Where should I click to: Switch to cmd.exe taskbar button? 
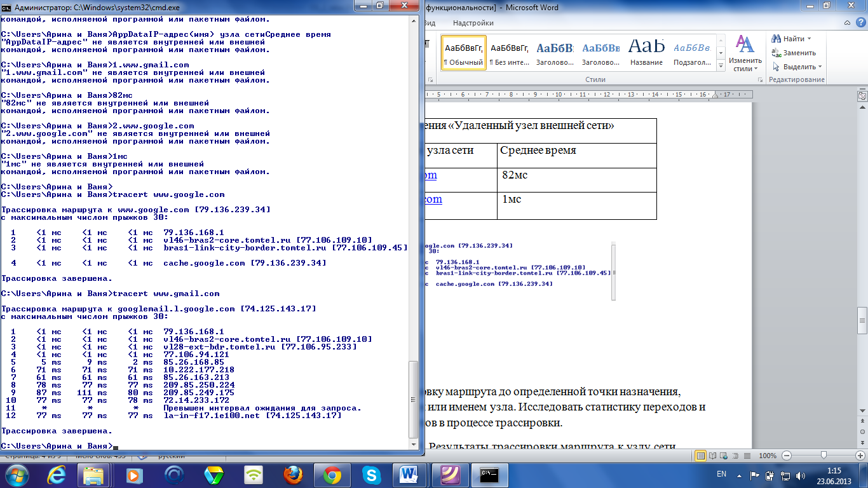[x=491, y=475]
